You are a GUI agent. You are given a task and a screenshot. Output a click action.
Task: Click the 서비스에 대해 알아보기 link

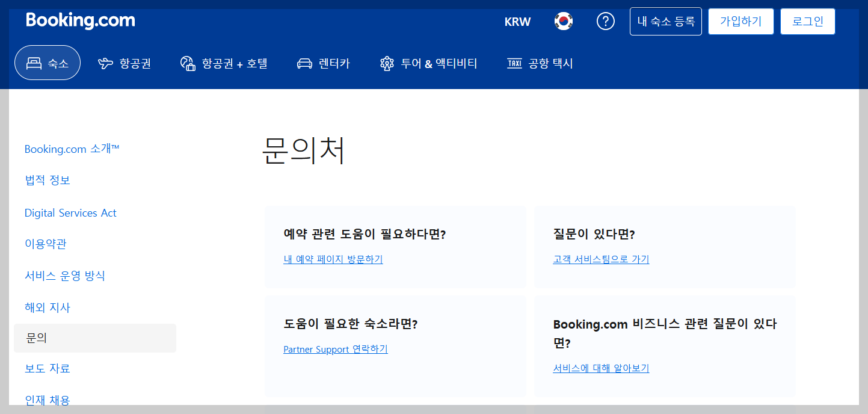pos(601,368)
